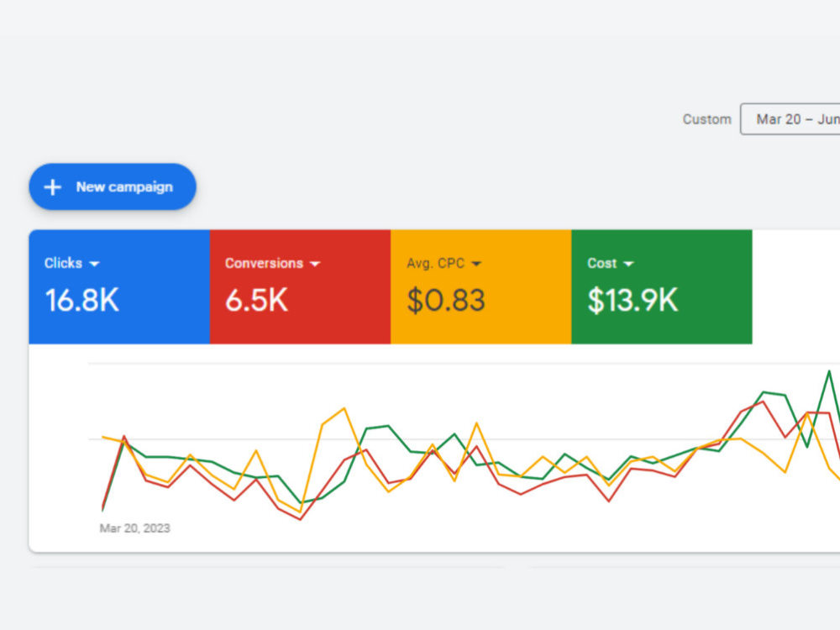
Task: Click the Custom date label
Action: tap(706, 119)
